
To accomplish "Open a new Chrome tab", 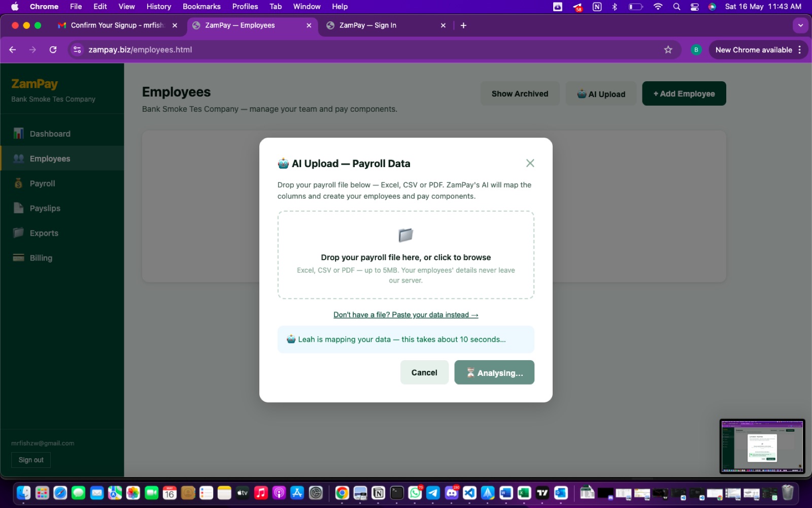I will click(463, 25).
